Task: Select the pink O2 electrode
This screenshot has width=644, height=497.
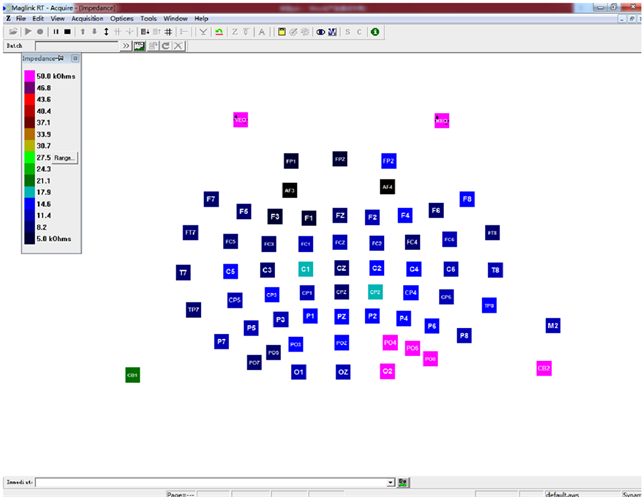Action: 387,371
